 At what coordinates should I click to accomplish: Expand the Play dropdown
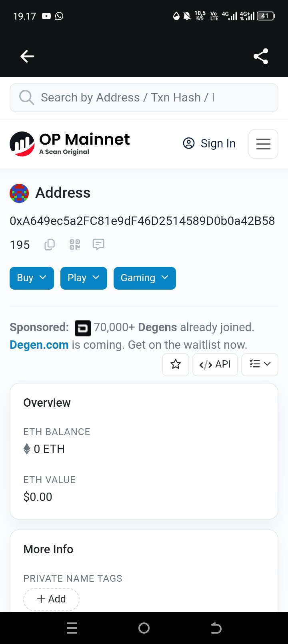pos(84,278)
